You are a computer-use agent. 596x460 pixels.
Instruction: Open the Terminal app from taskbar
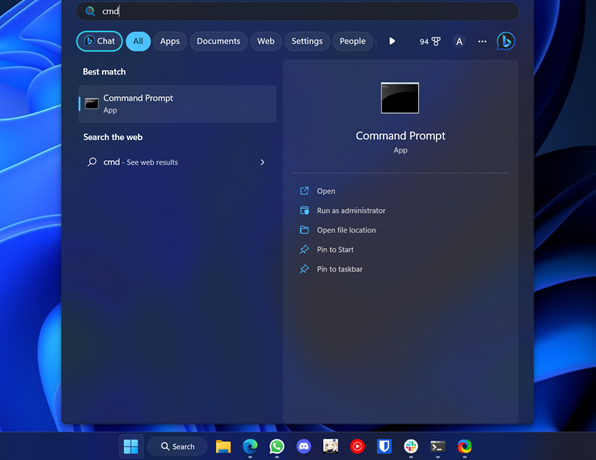[438, 446]
